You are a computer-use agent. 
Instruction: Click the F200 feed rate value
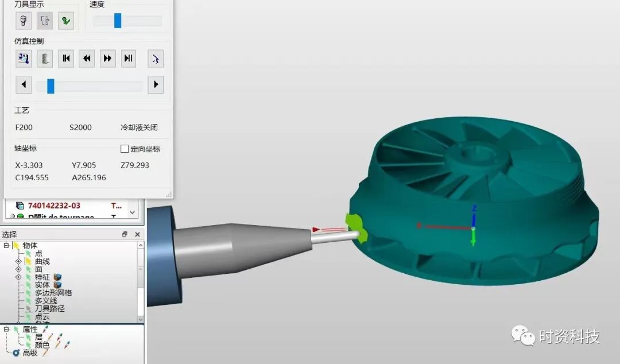pyautogui.click(x=24, y=127)
